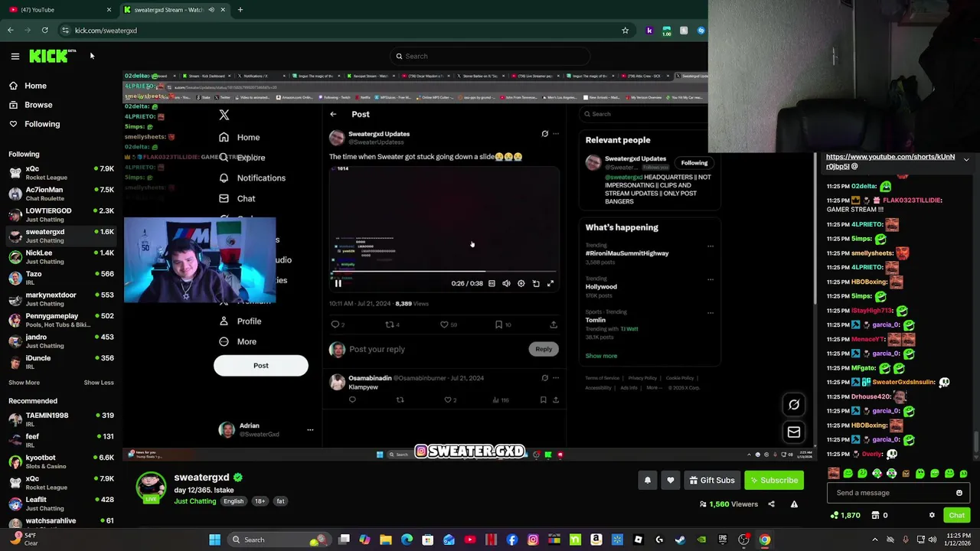The image size is (980, 551).
Task: Share the tweet with the upload icon
Action: pyautogui.click(x=554, y=324)
